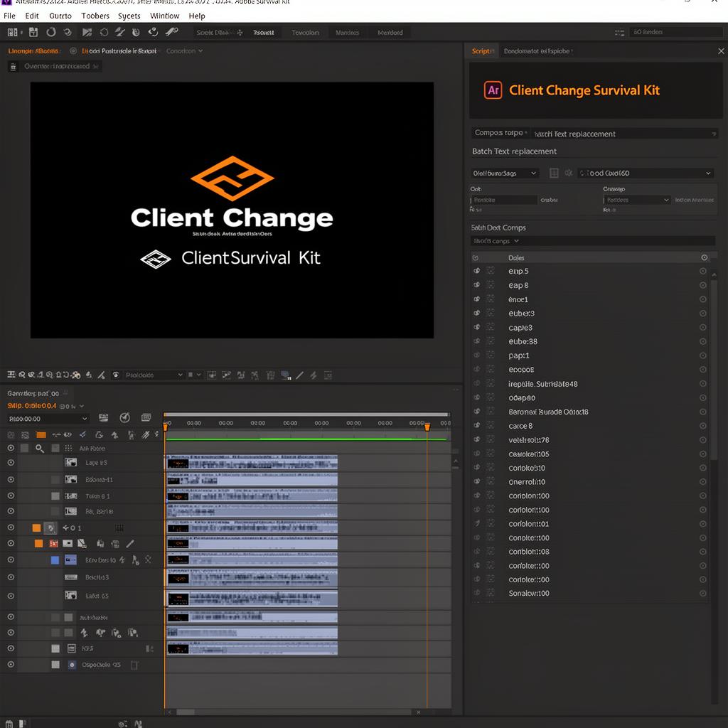
Task: Click the Ar logo in Client Change Survival Kit header
Action: (x=493, y=90)
